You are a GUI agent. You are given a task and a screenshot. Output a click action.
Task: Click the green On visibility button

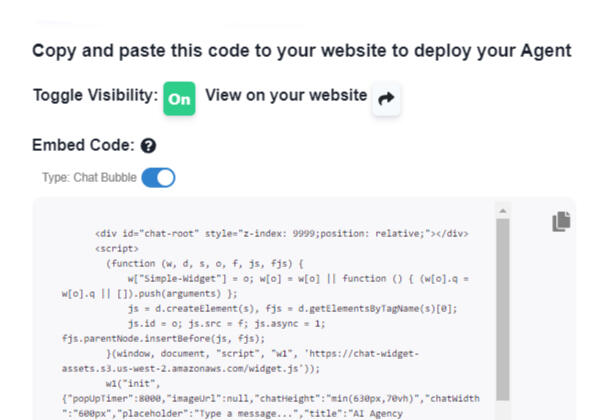click(x=180, y=98)
